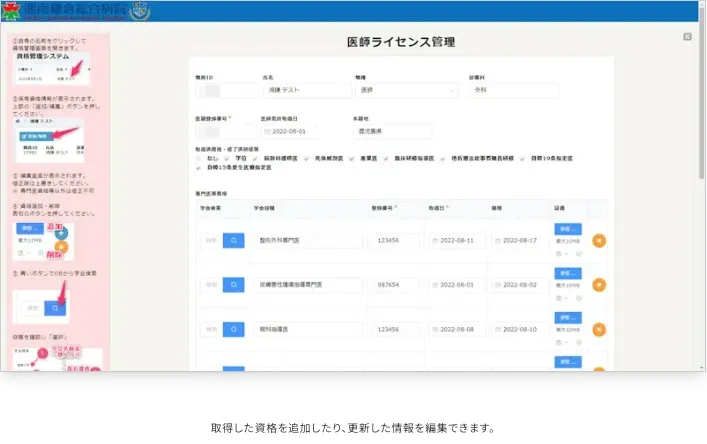Click the 参照 button in 2022-08-08 row
This screenshot has width=707, height=444.
568,318
